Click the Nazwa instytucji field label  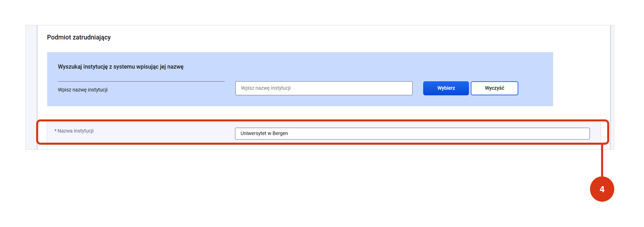75,131
